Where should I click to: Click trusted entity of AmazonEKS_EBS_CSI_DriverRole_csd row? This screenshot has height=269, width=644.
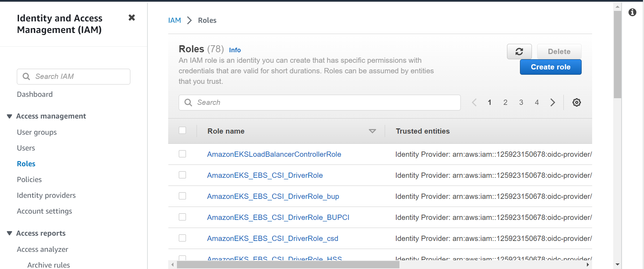coord(493,238)
